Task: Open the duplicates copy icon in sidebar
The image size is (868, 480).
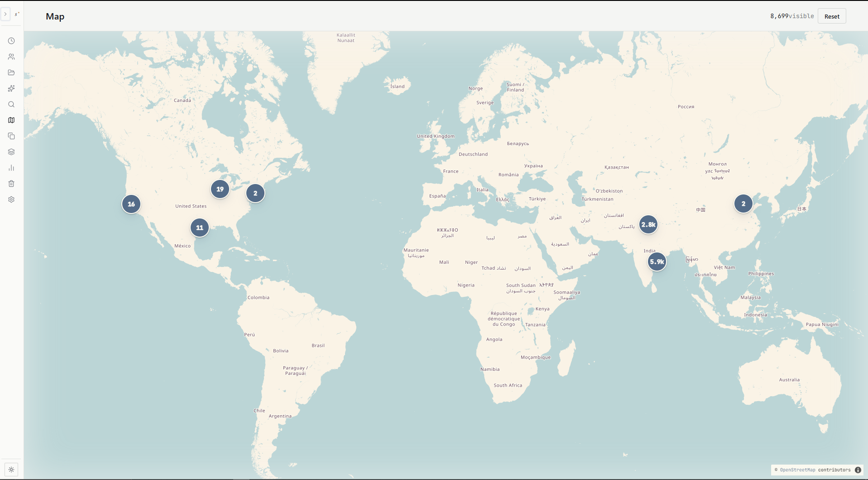Action: pyautogui.click(x=11, y=136)
